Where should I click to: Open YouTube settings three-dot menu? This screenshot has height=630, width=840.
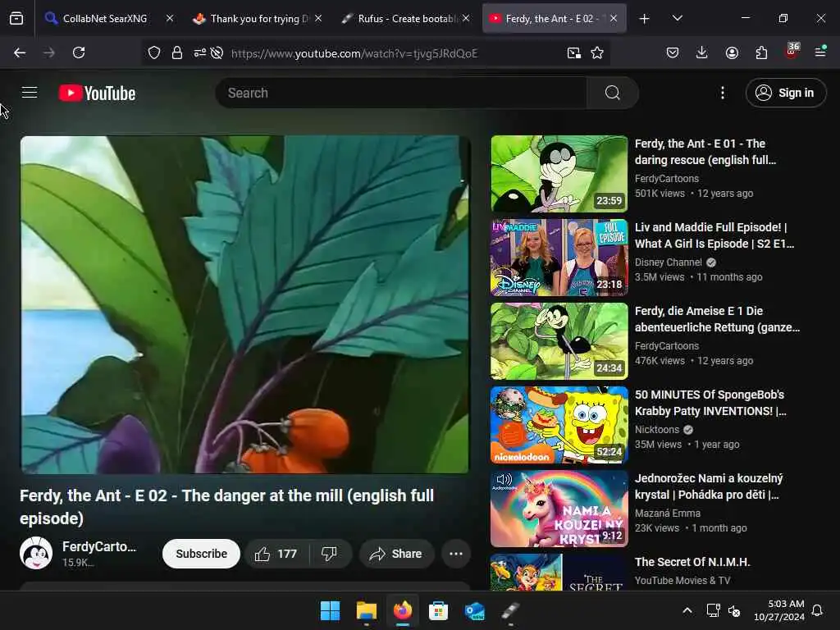[x=723, y=93]
